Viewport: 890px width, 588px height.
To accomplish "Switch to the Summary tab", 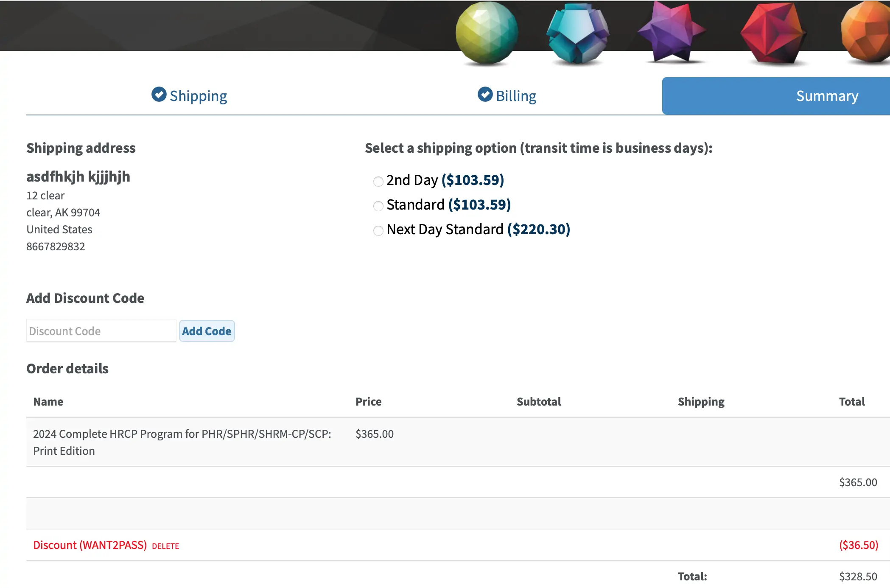I will (x=826, y=96).
